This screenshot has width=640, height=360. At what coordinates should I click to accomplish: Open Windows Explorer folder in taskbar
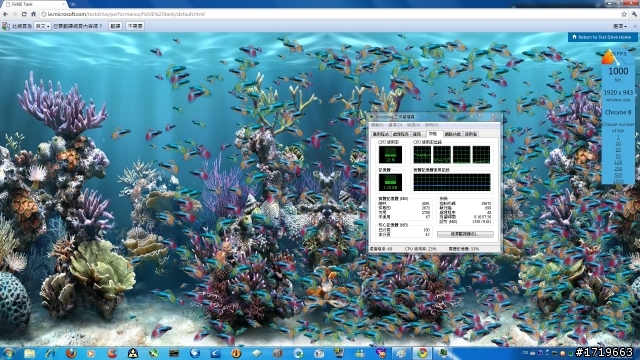(29, 353)
